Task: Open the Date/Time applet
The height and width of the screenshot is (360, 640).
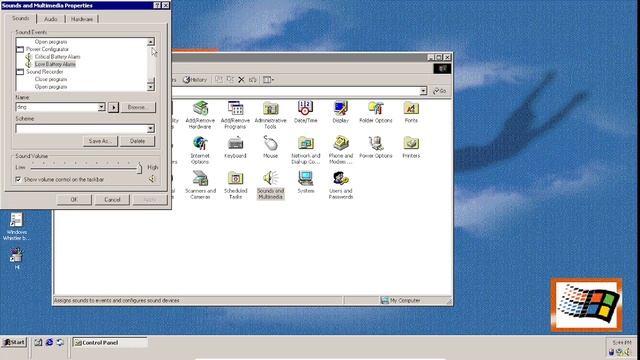Action: [305, 111]
